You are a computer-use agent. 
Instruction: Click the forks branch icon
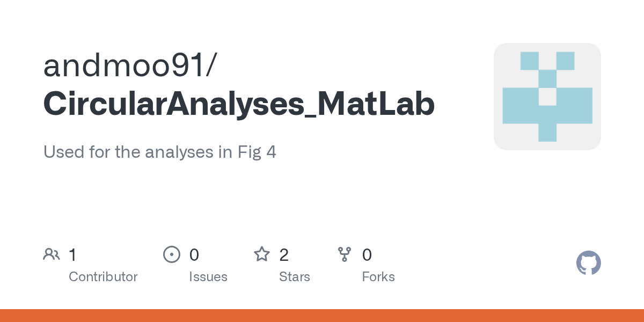tap(344, 254)
